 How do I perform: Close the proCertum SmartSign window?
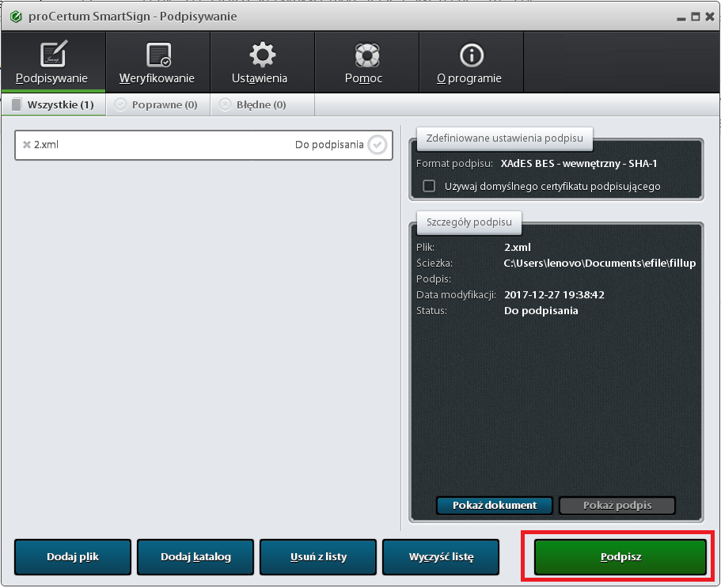point(710,17)
